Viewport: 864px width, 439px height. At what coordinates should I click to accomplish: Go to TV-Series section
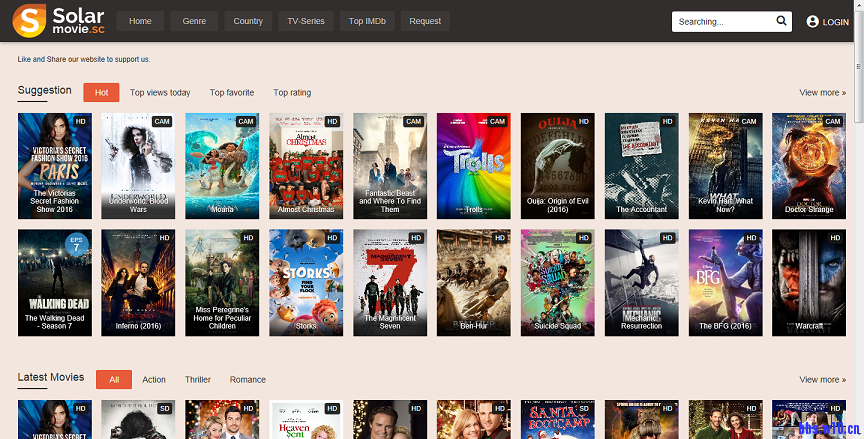tap(306, 21)
